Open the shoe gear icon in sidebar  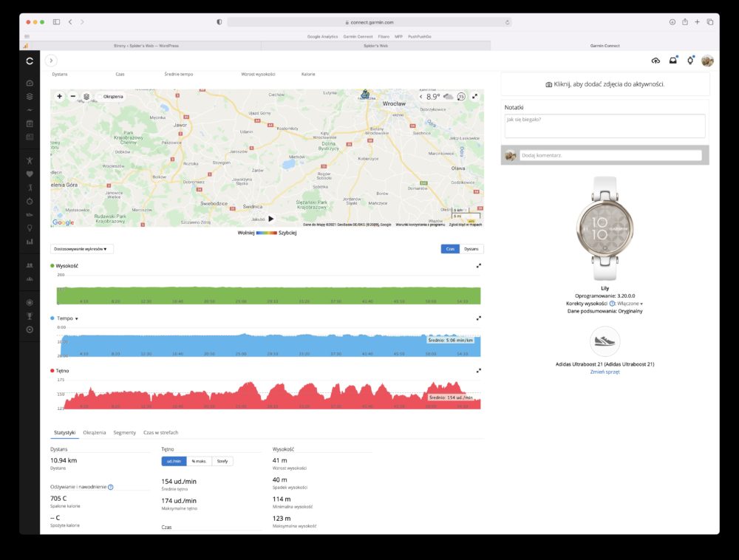click(x=30, y=215)
